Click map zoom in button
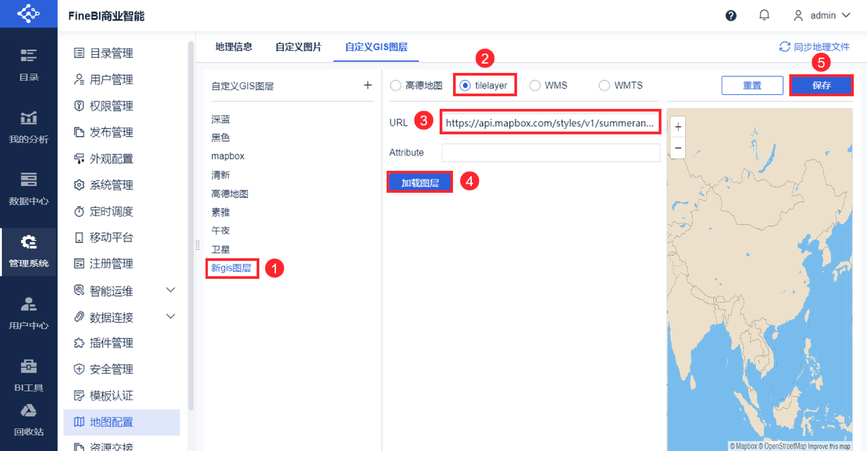The width and height of the screenshot is (868, 451). 678,127
